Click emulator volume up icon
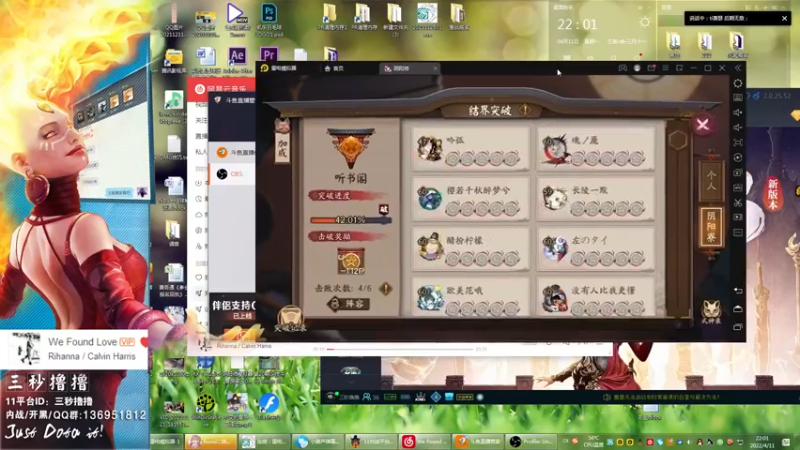Screen dimensions: 800x450 [x=738, y=112]
